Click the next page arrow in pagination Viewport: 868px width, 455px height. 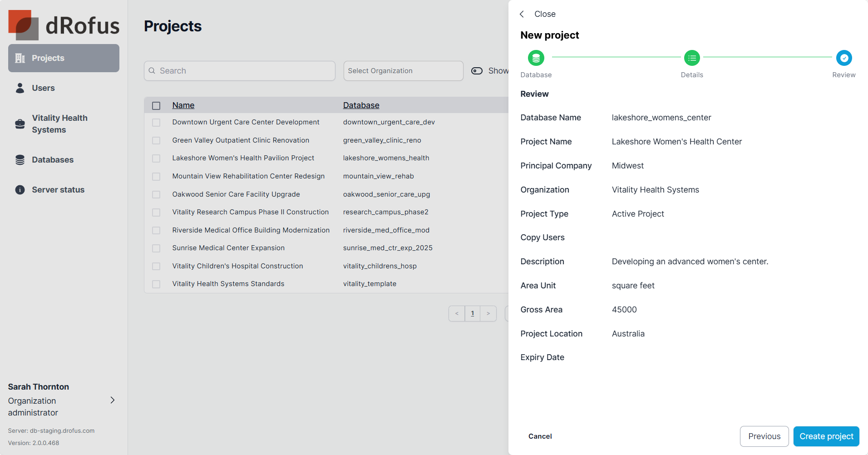[x=488, y=313]
